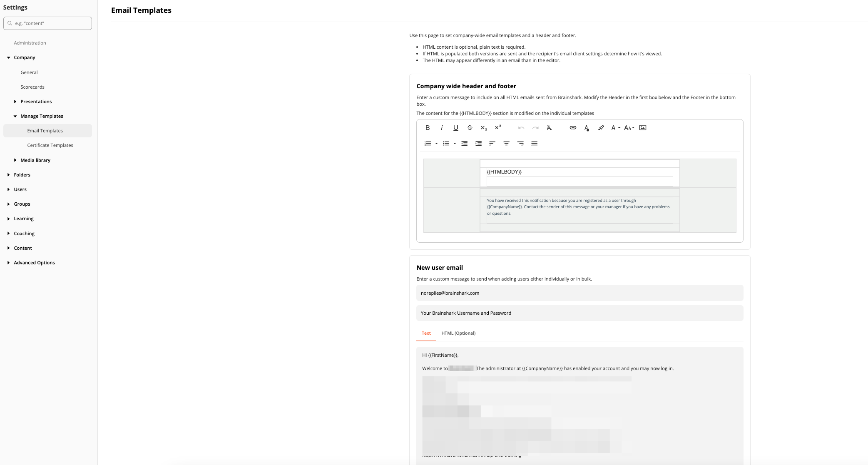This screenshot has width=868, height=465.
Task: Apply strikethrough formatting
Action: tap(470, 128)
